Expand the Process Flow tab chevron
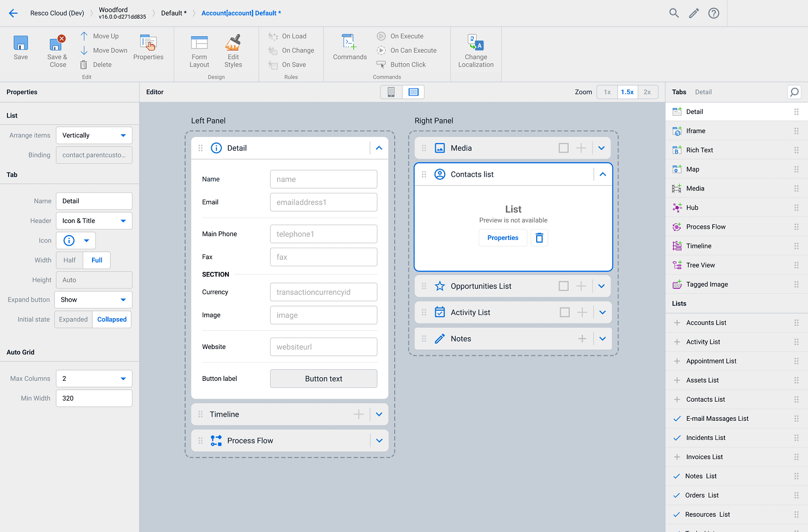Image resolution: width=808 pixels, height=532 pixels. tap(379, 440)
